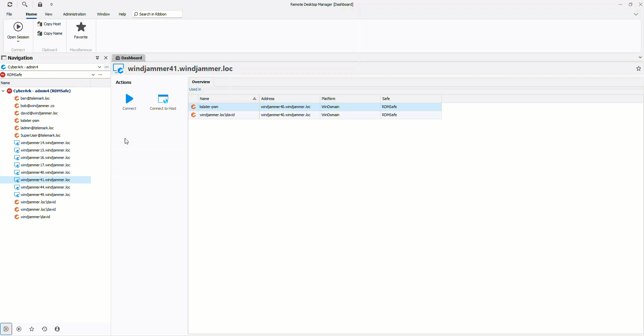Select windjammer44.windjammer.loc in the tree
Viewport: 644px width, 336px height.
pyautogui.click(x=45, y=187)
